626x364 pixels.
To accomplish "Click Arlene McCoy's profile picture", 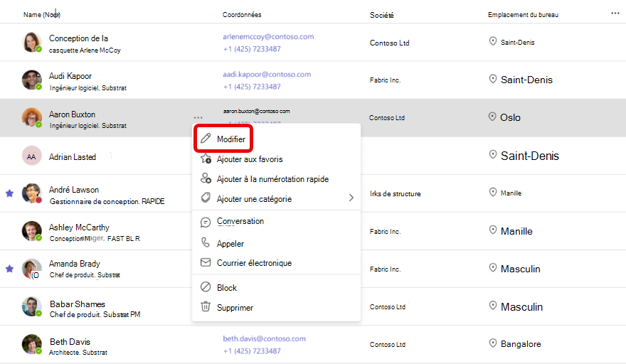I will pyautogui.click(x=31, y=43).
